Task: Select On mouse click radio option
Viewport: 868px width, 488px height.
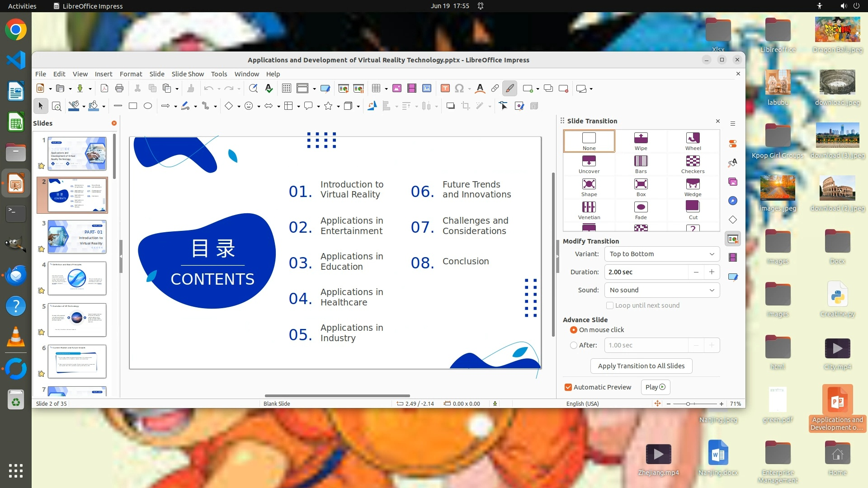Action: click(x=574, y=330)
